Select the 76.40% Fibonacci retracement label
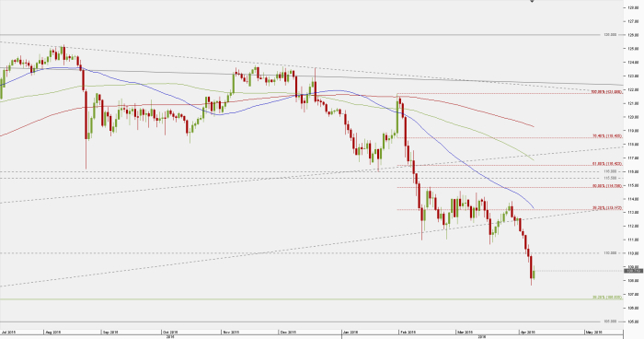Viewport: 644px width, 339px height. coord(607,136)
